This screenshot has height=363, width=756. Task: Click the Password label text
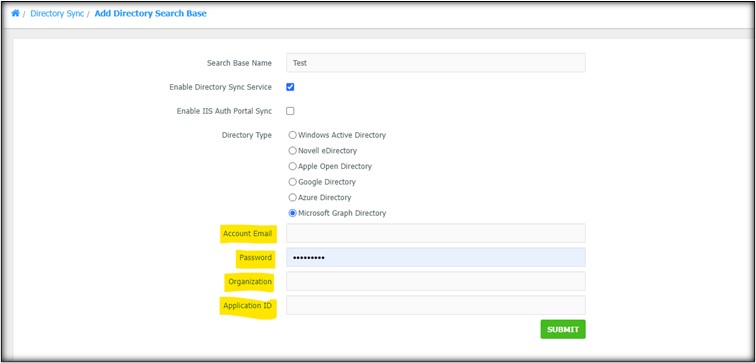coord(256,257)
